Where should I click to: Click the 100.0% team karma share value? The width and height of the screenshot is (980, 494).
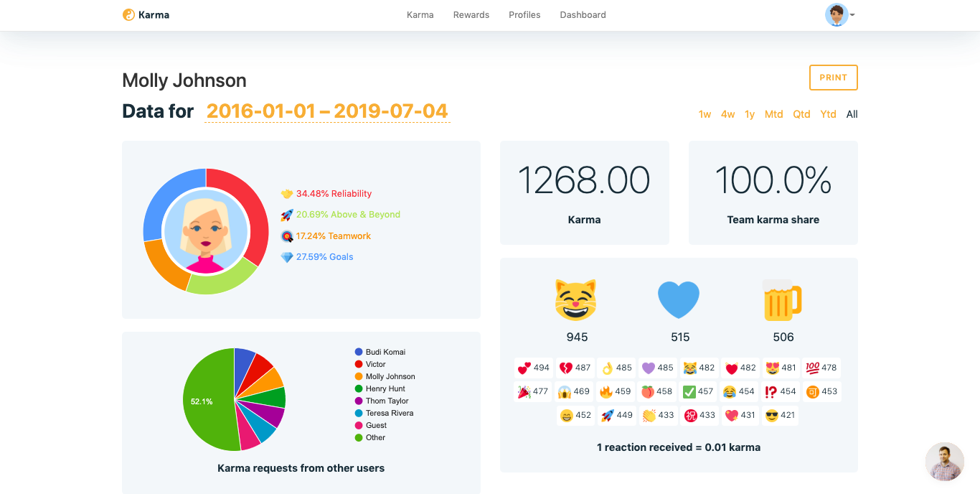(773, 180)
